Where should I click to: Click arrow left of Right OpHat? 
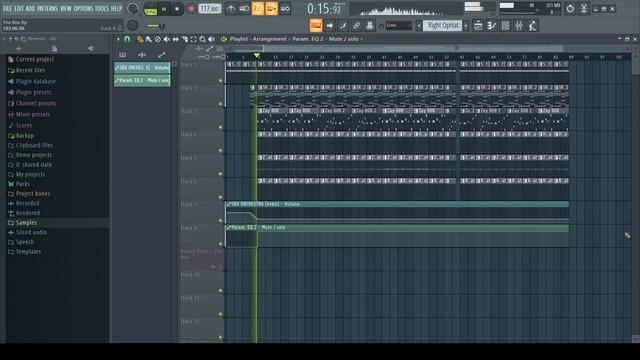pos(419,26)
